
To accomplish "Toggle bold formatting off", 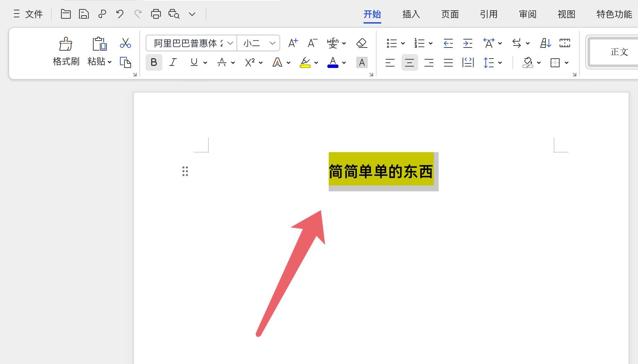I will point(154,62).
